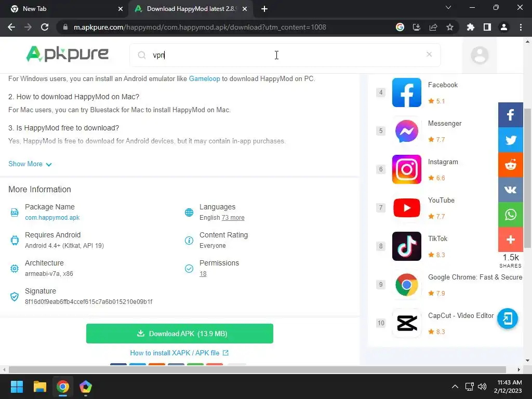Viewport: 532px width, 399px height.
Task: Click the address bar URL
Action: tap(200, 27)
